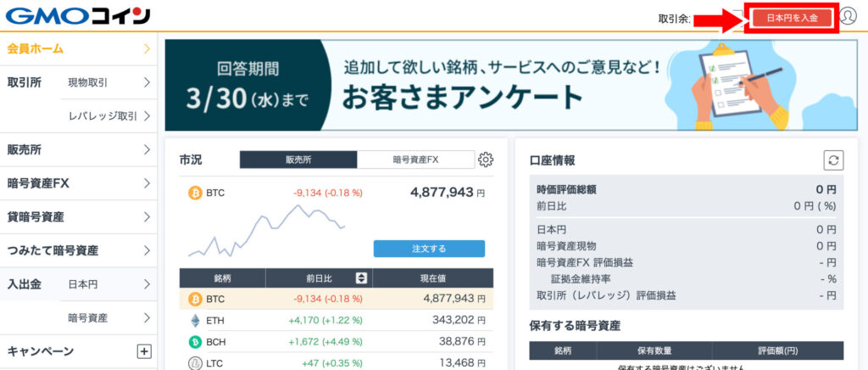
Task: Click the 日本円を入金 button
Action: [x=792, y=18]
